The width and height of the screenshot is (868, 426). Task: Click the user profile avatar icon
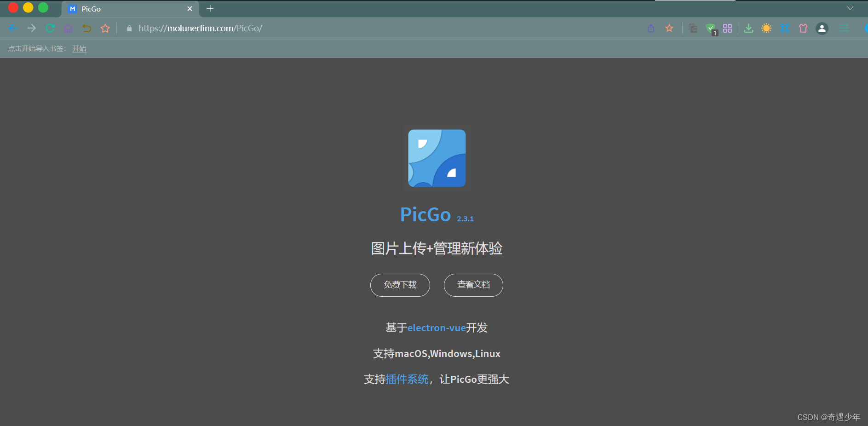pyautogui.click(x=822, y=28)
